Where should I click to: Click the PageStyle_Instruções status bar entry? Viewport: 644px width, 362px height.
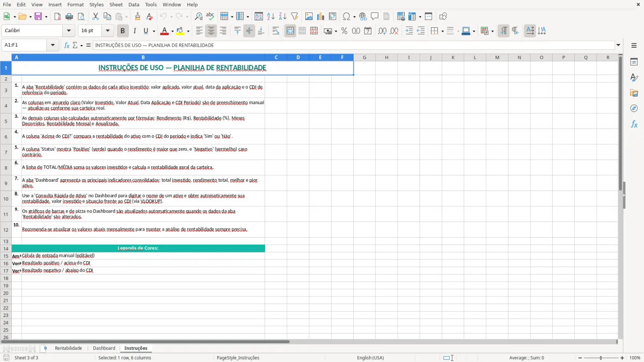coord(238,358)
